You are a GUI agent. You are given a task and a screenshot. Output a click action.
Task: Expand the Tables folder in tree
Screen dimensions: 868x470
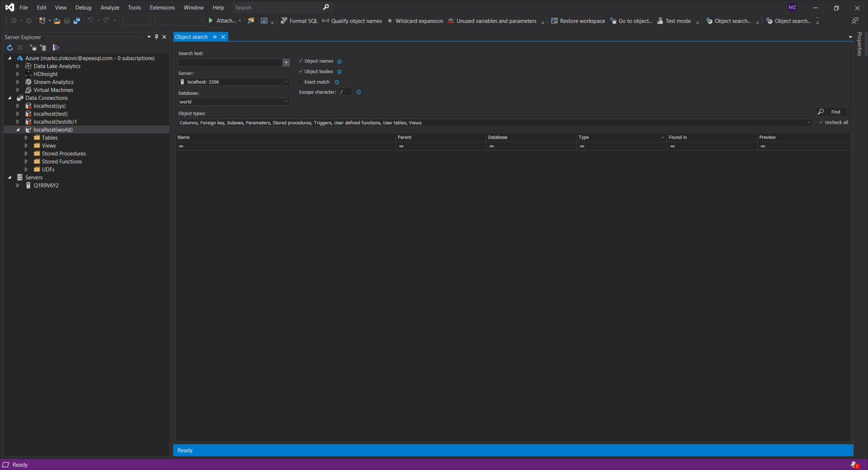click(26, 138)
